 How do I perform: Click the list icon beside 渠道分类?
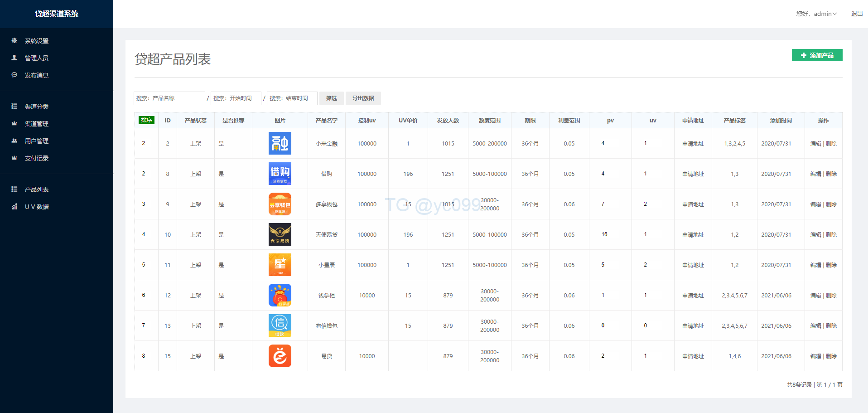point(14,106)
